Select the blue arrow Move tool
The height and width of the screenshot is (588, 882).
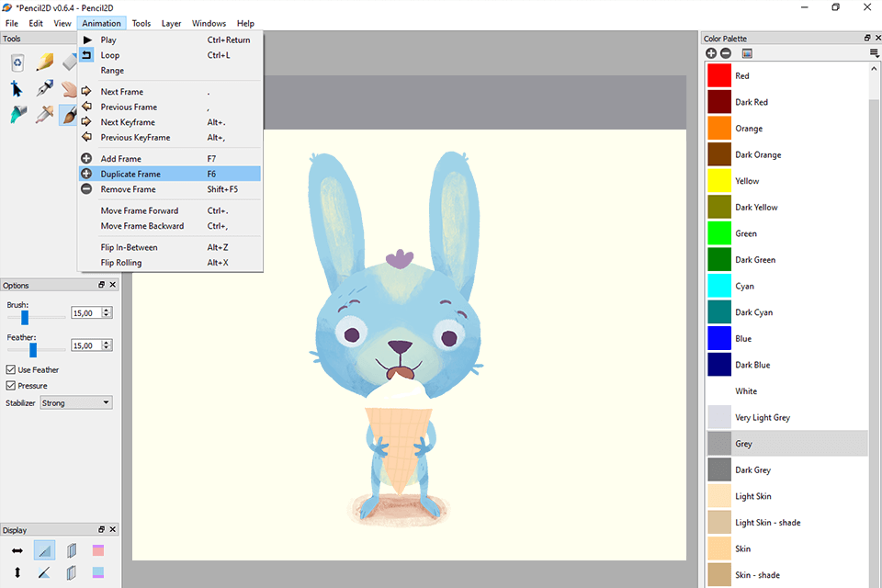click(17, 89)
